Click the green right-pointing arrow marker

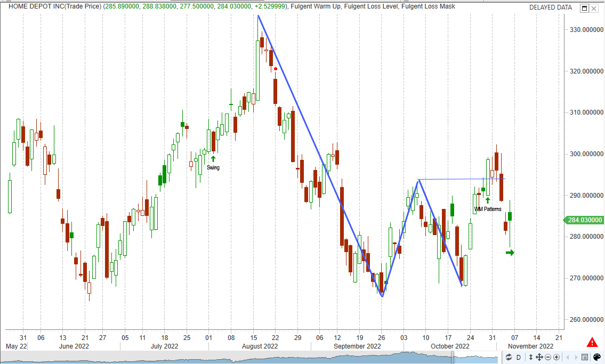(x=510, y=253)
